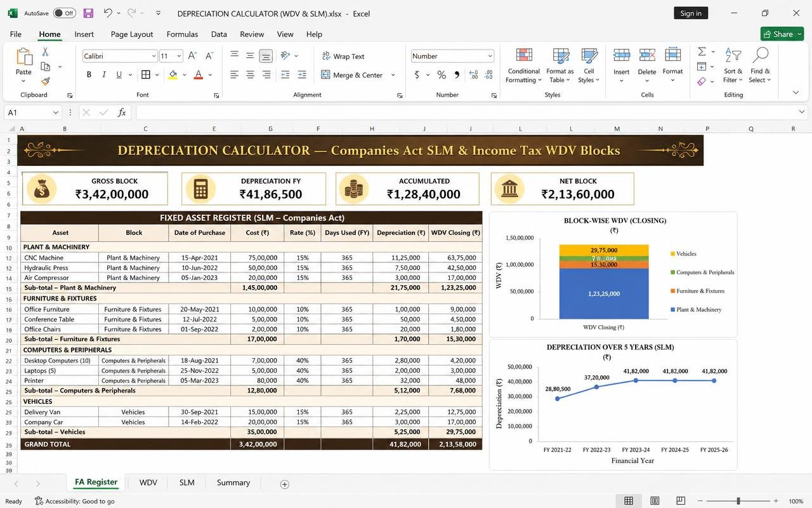Expand the formula bar chevron

802,112
